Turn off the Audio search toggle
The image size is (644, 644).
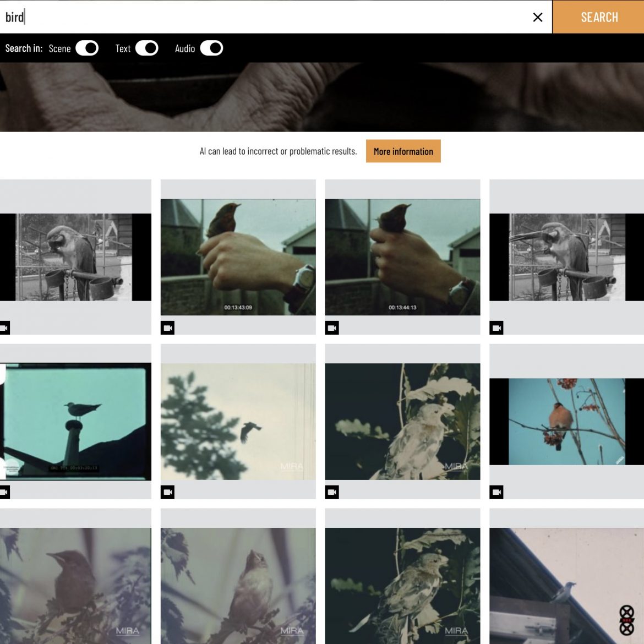click(213, 48)
